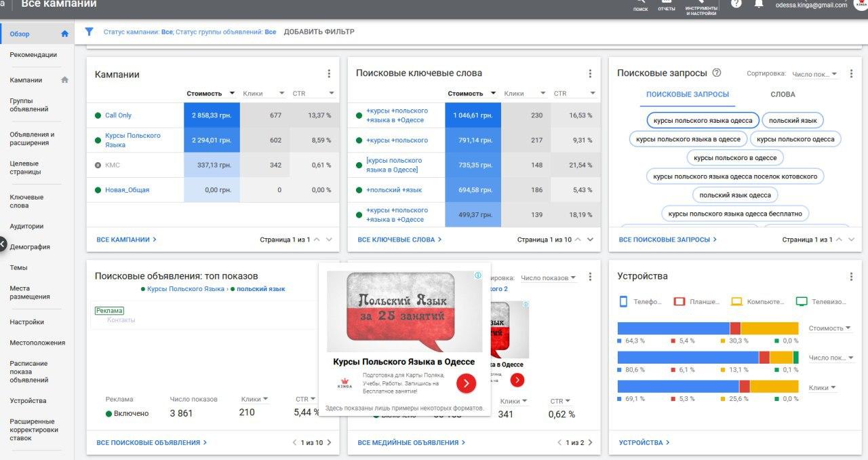Open ВСЕ КЛЮЧЕВЫЕ СЛОВА link
868x460 pixels.
point(400,239)
